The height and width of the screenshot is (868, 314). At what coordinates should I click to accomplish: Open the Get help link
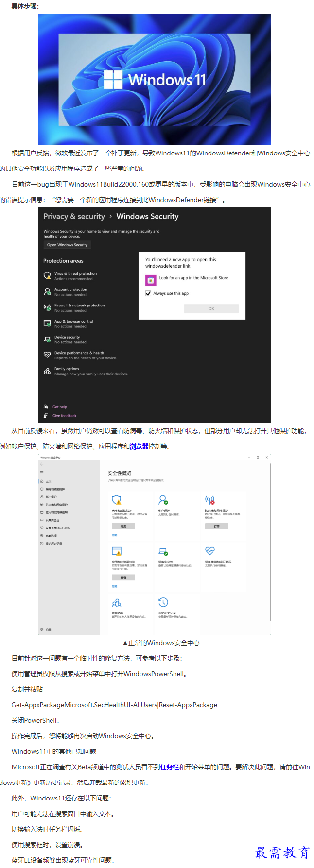(x=60, y=407)
